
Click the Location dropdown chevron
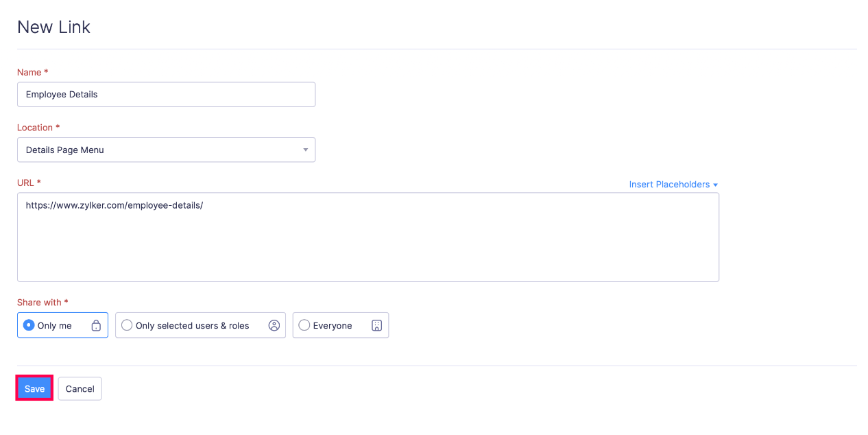pos(305,150)
